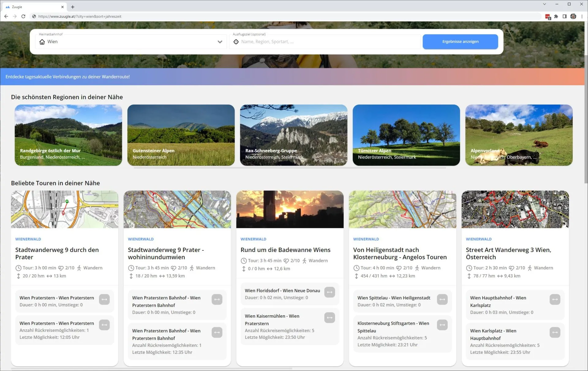Viewport: 588px width, 371px height.
Task: Open the Rund um die Badewanne Wiens tour
Action: tap(285, 250)
